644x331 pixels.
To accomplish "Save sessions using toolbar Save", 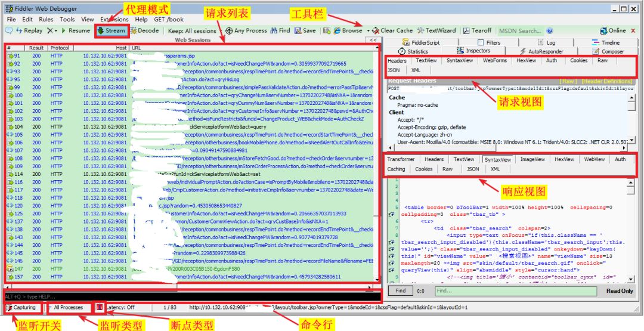I will [305, 31].
